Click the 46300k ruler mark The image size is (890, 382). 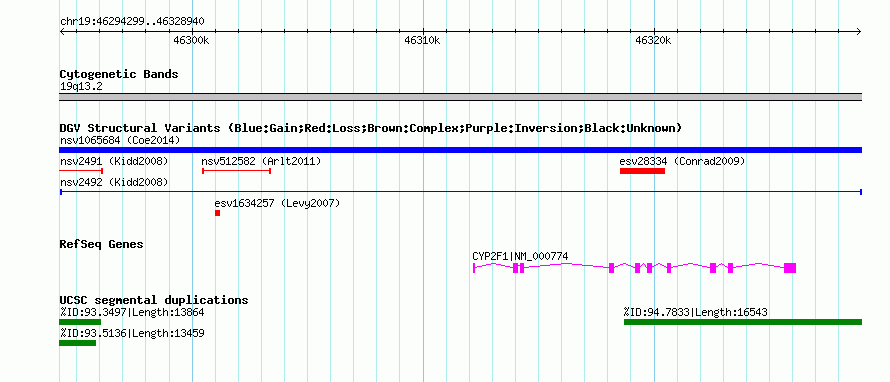pos(191,40)
